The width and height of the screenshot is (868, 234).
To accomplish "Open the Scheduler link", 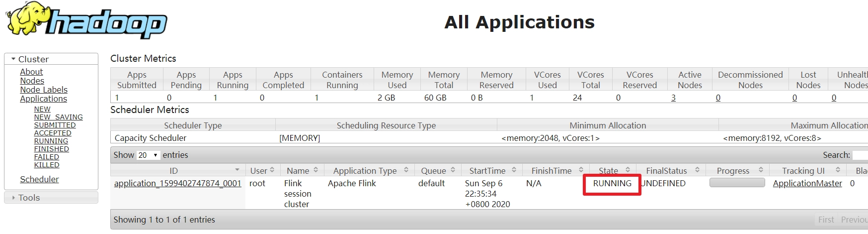I will 39,179.
